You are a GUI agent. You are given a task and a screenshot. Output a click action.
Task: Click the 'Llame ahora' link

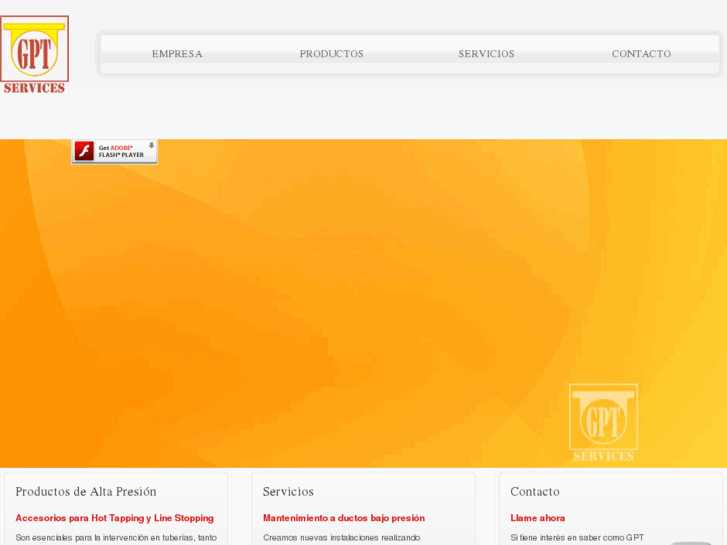538,518
